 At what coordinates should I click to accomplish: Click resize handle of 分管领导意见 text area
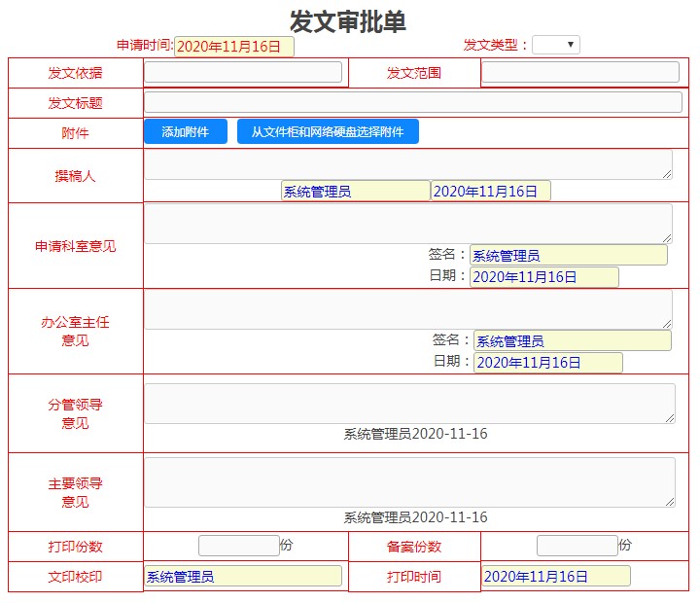pos(670,418)
